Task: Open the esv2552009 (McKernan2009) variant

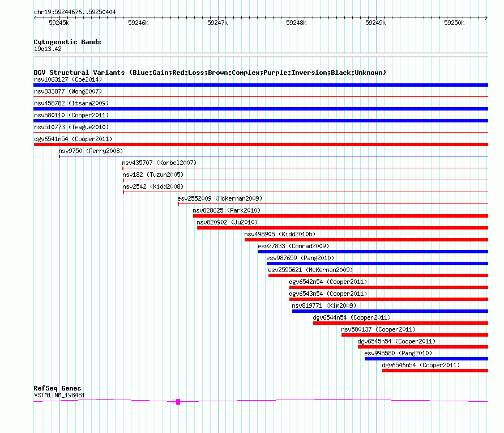Action: point(219,198)
